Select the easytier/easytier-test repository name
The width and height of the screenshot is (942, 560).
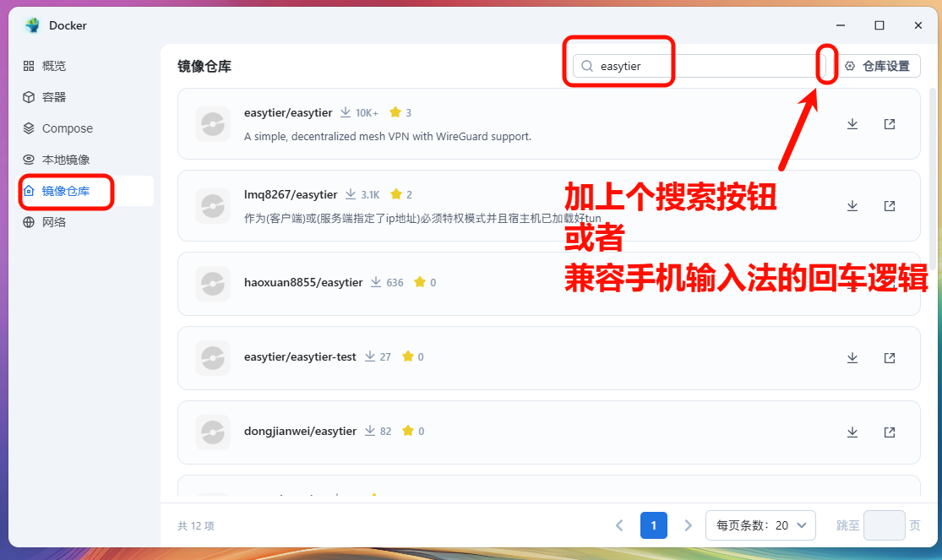[x=300, y=357]
